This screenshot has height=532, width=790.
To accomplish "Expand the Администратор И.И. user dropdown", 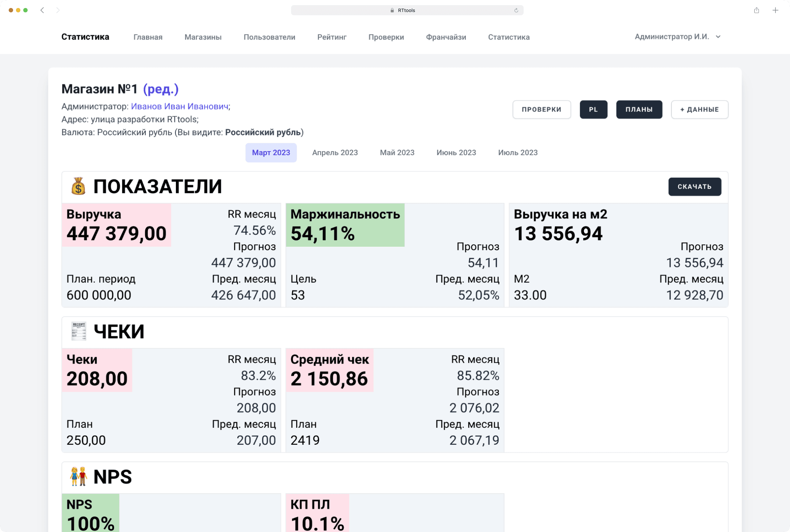I will click(678, 37).
